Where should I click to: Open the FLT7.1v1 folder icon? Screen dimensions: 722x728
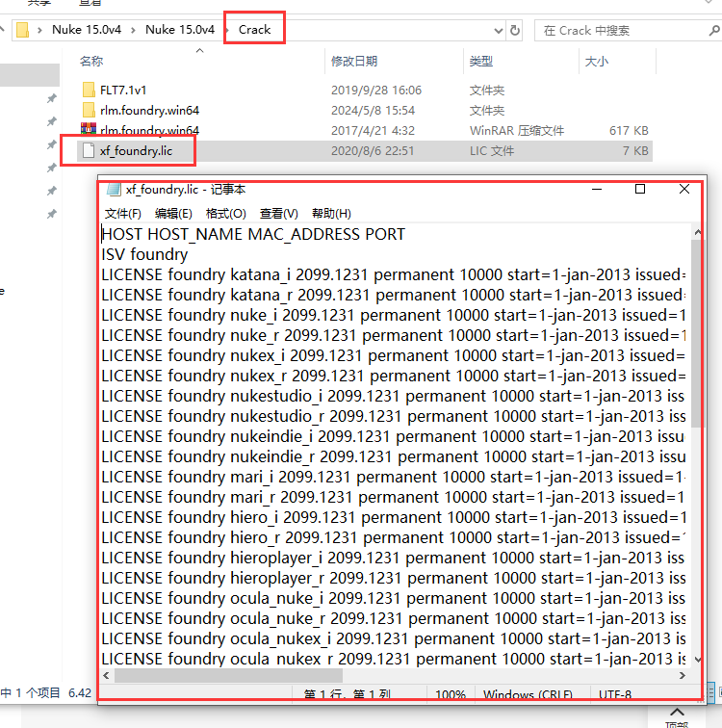pos(89,90)
